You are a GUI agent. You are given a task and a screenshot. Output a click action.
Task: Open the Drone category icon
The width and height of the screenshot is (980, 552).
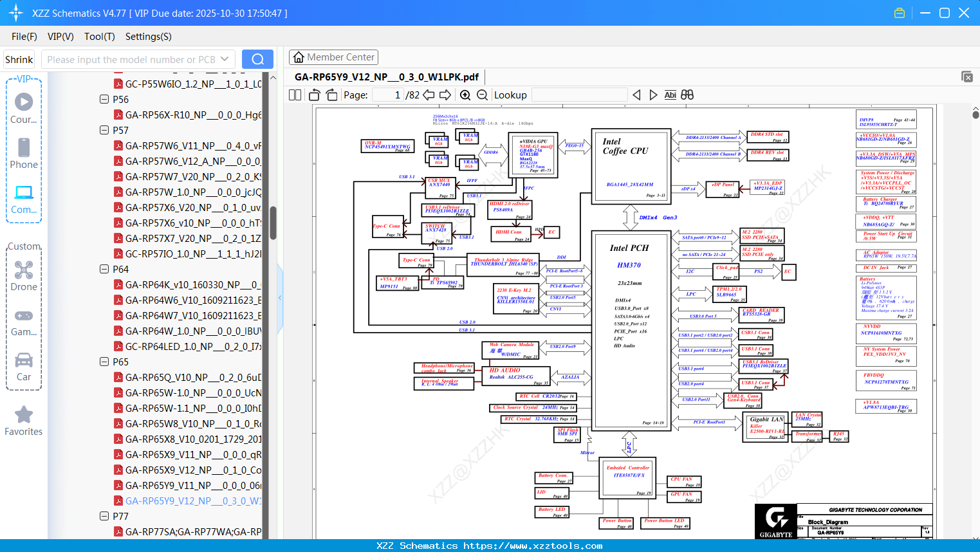(24, 275)
